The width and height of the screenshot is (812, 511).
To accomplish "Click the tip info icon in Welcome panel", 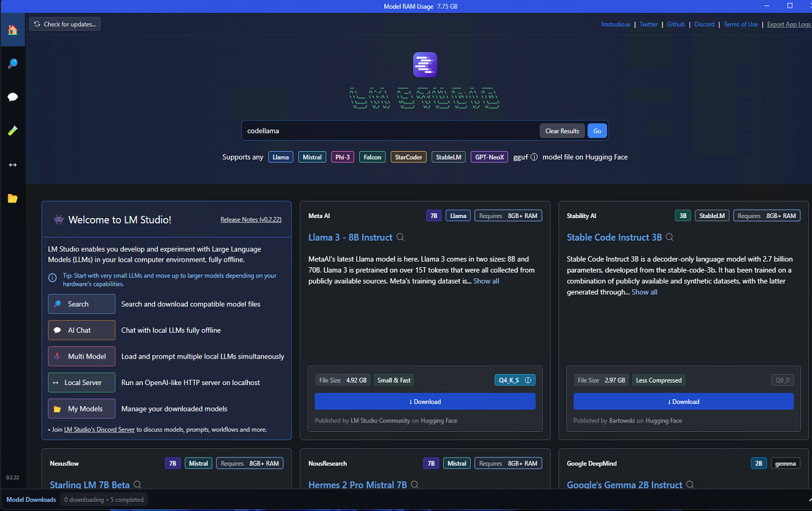I will coord(53,278).
